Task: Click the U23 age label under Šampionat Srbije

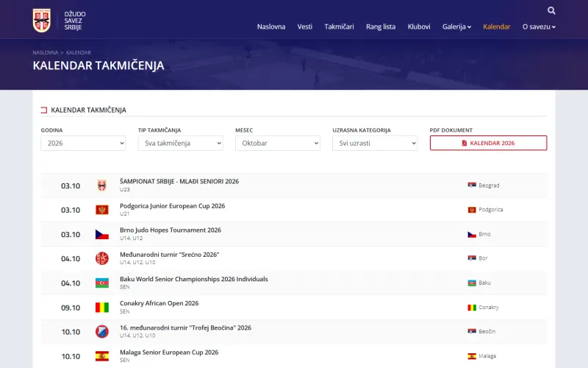Action: [x=125, y=190]
